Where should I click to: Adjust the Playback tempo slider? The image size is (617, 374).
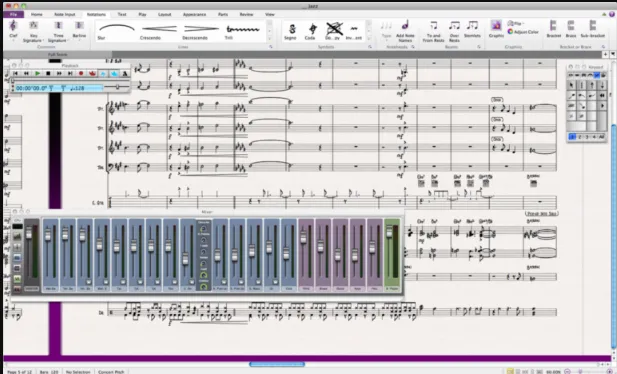117,87
